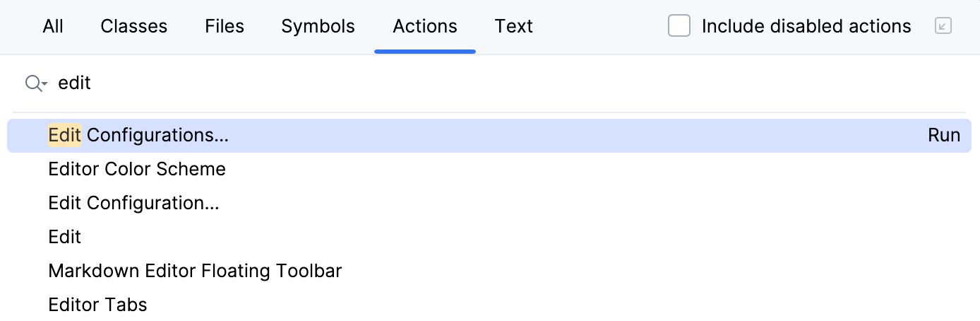Viewport: 980px width, 321px height.
Task: Go to the Symbols tab
Action: click(x=318, y=27)
